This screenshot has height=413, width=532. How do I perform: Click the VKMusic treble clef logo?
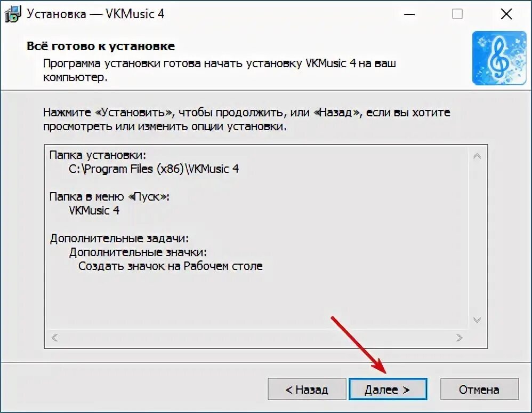(x=499, y=58)
